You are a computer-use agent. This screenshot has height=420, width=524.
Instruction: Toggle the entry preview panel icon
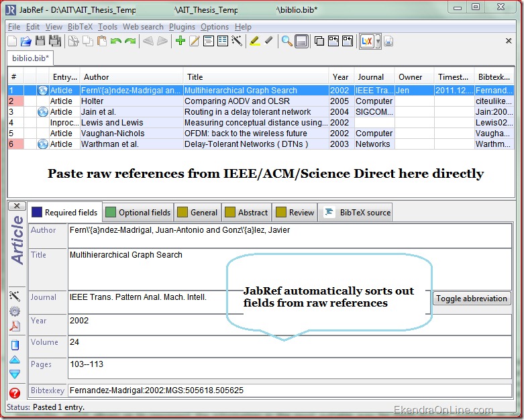(x=301, y=42)
